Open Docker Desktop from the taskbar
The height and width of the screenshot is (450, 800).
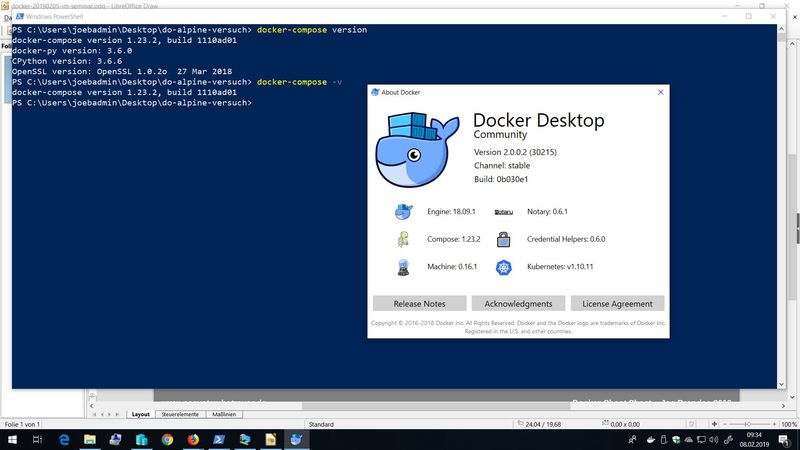[x=297, y=439]
